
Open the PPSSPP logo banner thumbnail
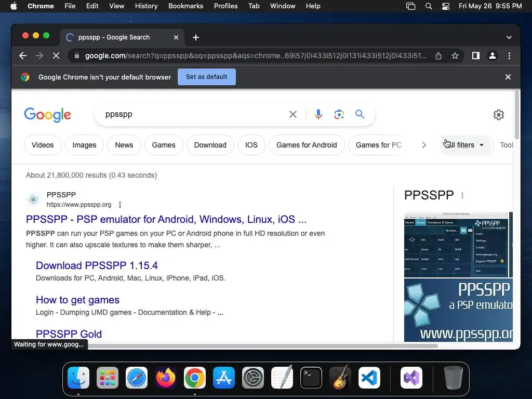point(458,310)
